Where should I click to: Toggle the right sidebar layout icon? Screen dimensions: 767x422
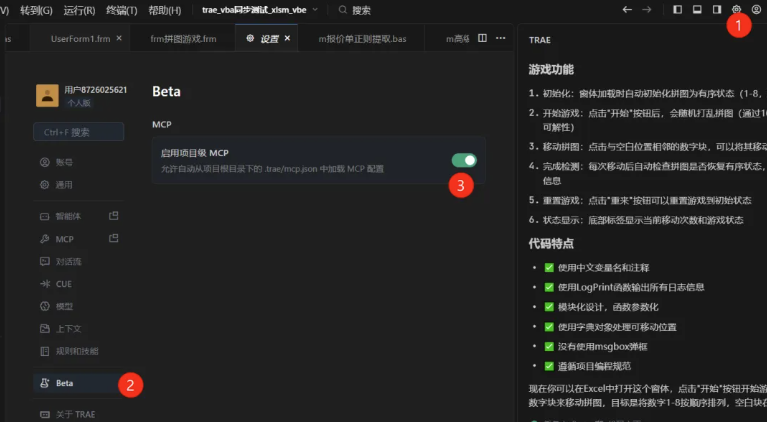pyautogui.click(x=717, y=10)
